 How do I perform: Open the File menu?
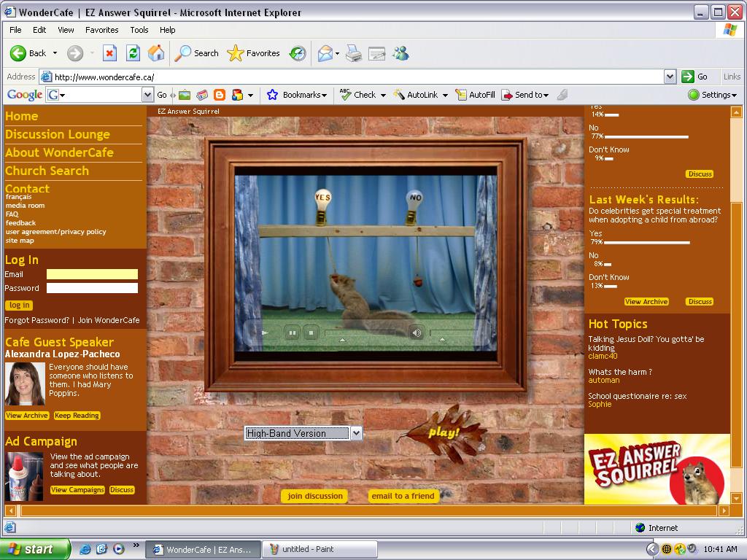pos(15,29)
